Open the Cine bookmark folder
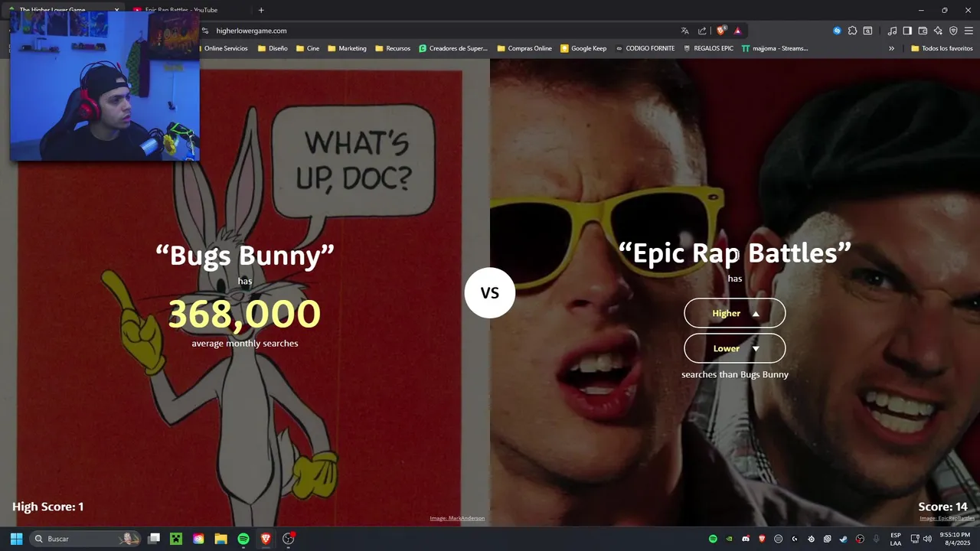The height and width of the screenshot is (551, 980). [307, 48]
